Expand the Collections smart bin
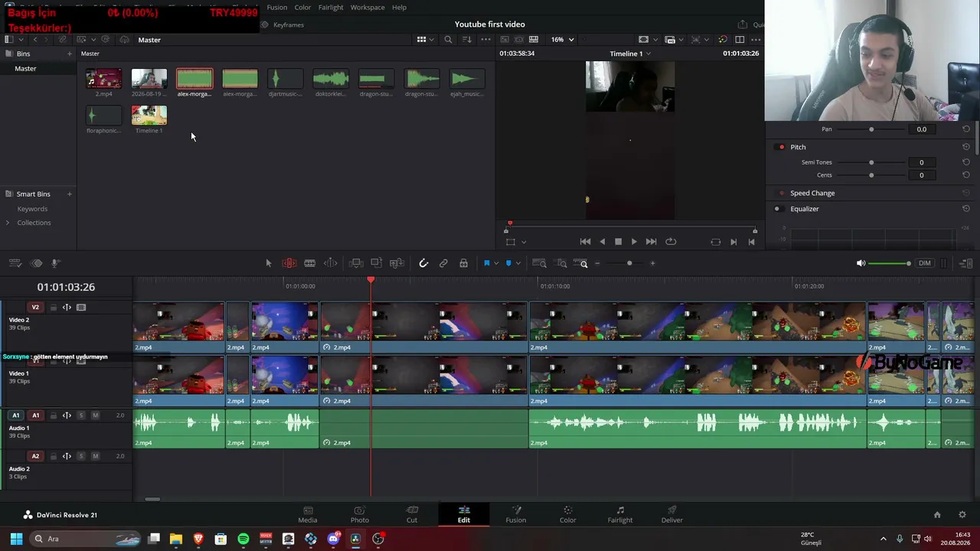 pyautogui.click(x=8, y=223)
